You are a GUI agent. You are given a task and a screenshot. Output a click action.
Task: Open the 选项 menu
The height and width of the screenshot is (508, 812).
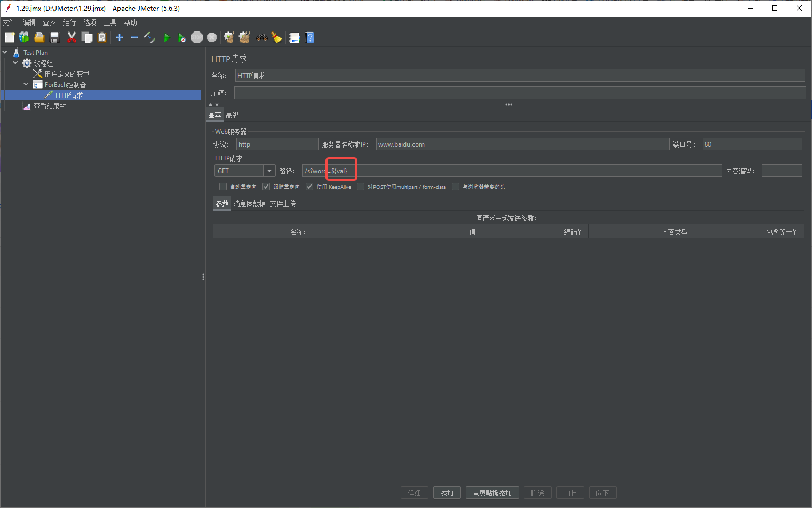90,22
